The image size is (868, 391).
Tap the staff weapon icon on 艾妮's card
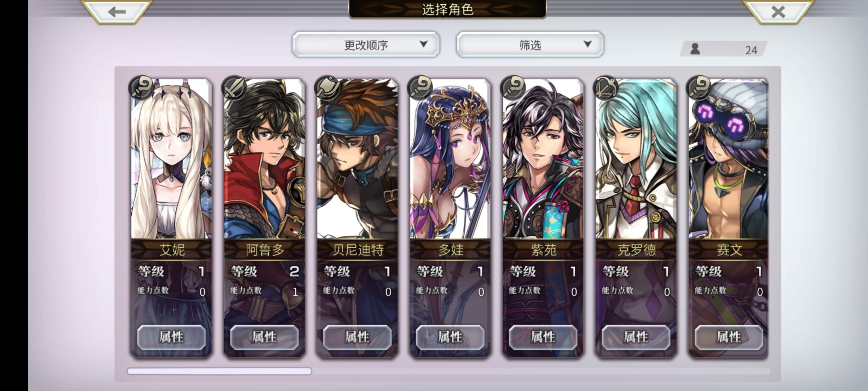[x=141, y=88]
